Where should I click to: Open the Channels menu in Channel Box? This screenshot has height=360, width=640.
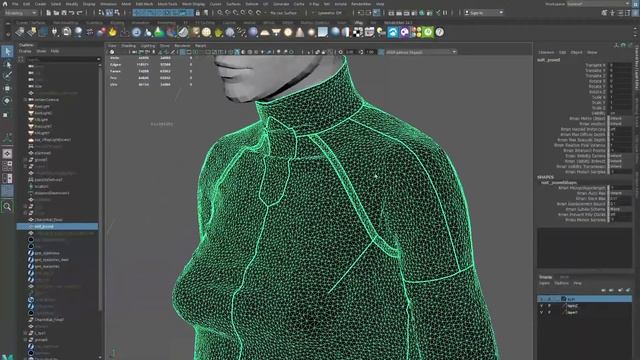pyautogui.click(x=546, y=52)
